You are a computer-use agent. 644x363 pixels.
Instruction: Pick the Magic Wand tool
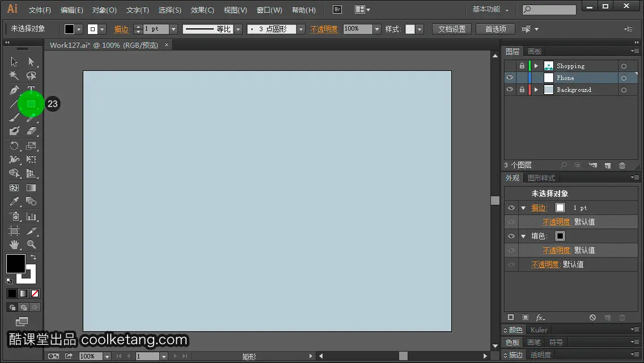14,75
